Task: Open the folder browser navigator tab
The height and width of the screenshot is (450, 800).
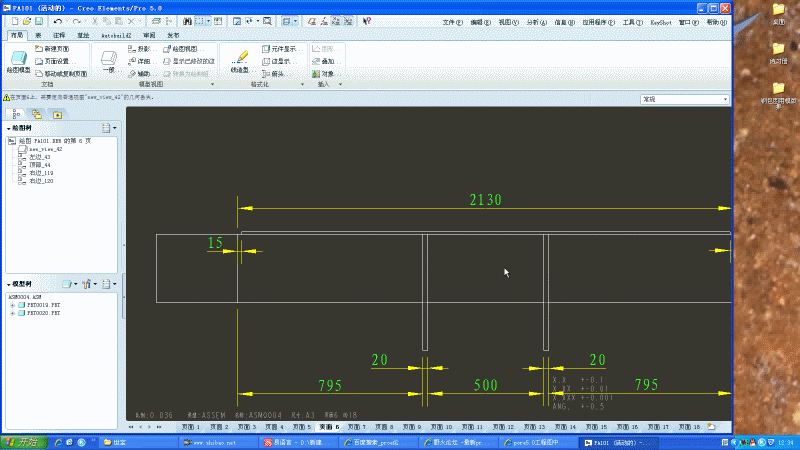Action: tap(37, 114)
